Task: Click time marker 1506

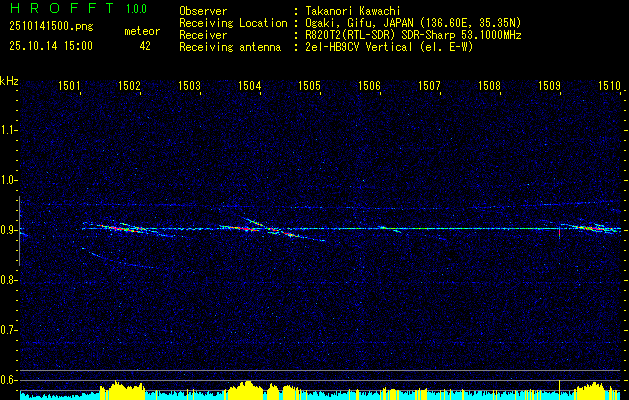Action: 369,85
